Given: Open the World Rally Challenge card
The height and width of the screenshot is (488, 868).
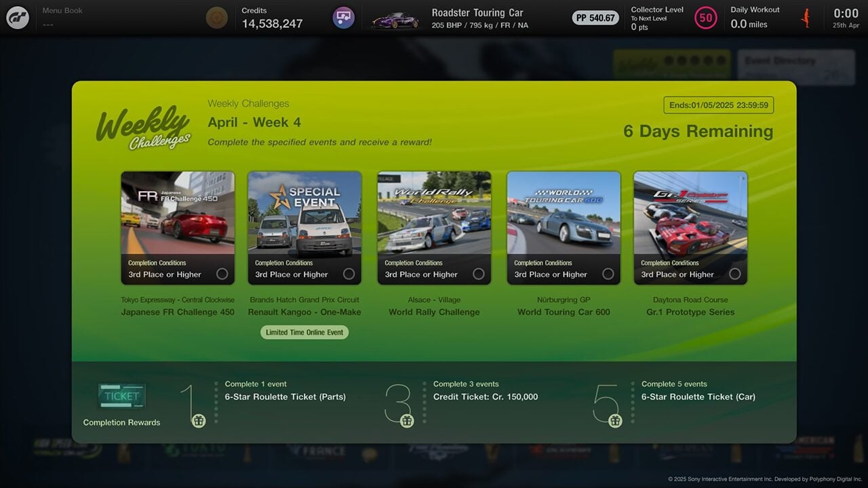Looking at the screenshot, I should 434,228.
